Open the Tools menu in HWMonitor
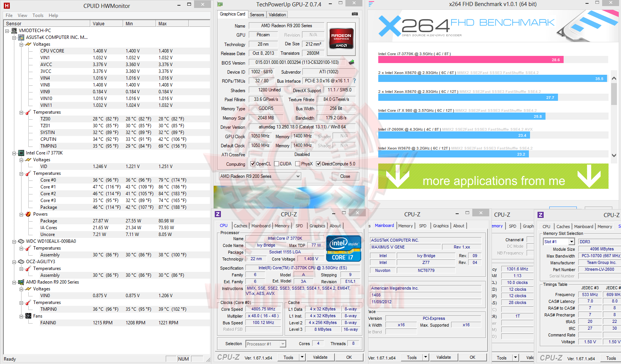 tap(38, 15)
